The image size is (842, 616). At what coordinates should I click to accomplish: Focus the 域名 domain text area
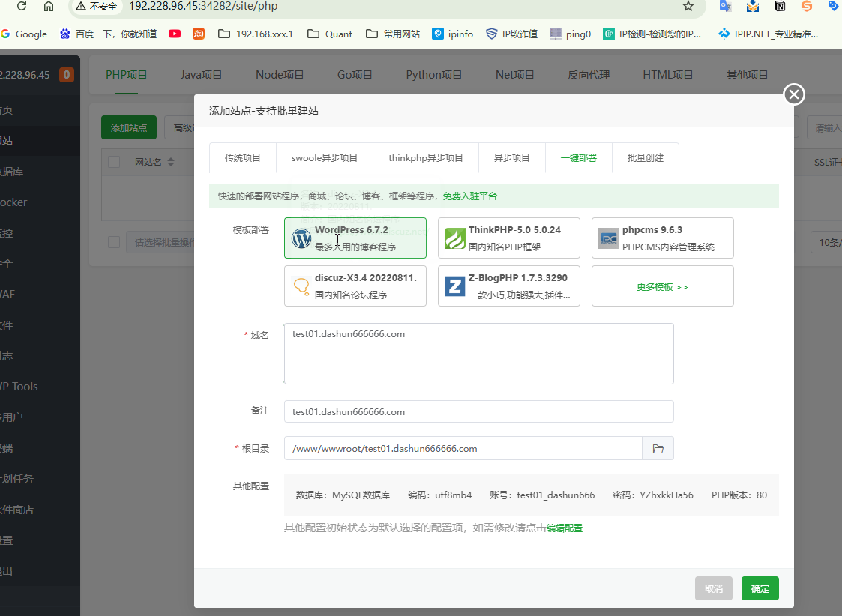pos(478,354)
